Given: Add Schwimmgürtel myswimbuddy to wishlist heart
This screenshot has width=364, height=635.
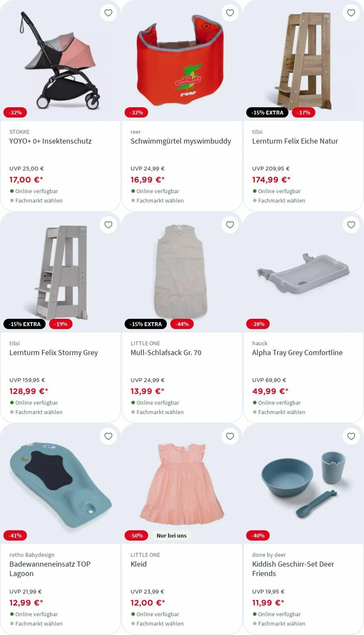Looking at the screenshot, I should click(230, 13).
